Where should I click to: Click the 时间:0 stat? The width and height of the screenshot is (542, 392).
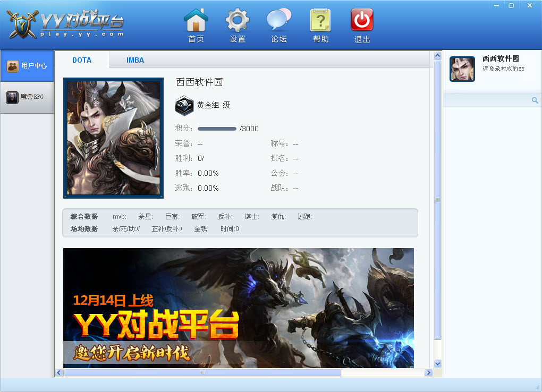pos(230,229)
